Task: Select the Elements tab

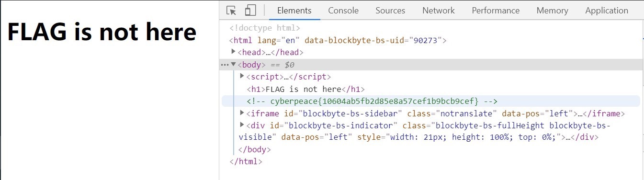Action: coord(294,11)
